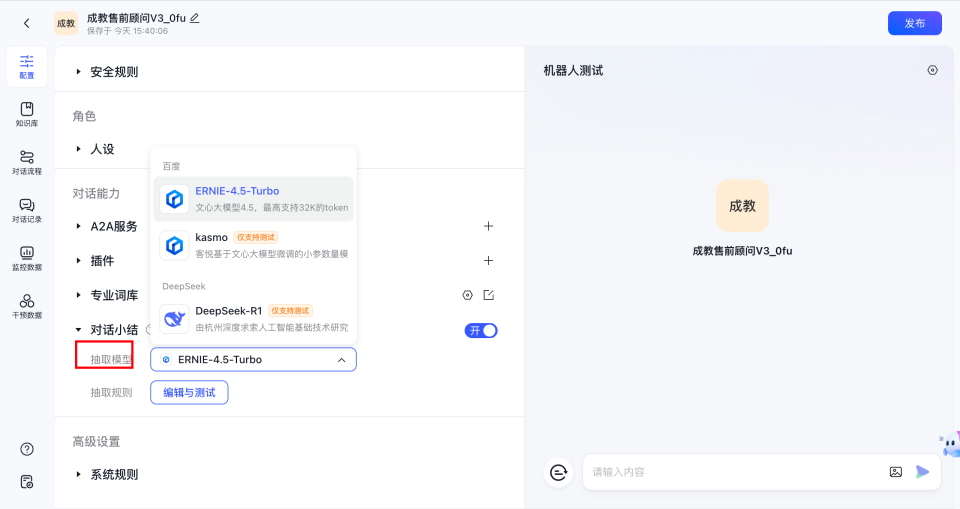Click the assistant mascot in the bottom-right corner
The height and width of the screenshot is (509, 960).
[950, 443]
